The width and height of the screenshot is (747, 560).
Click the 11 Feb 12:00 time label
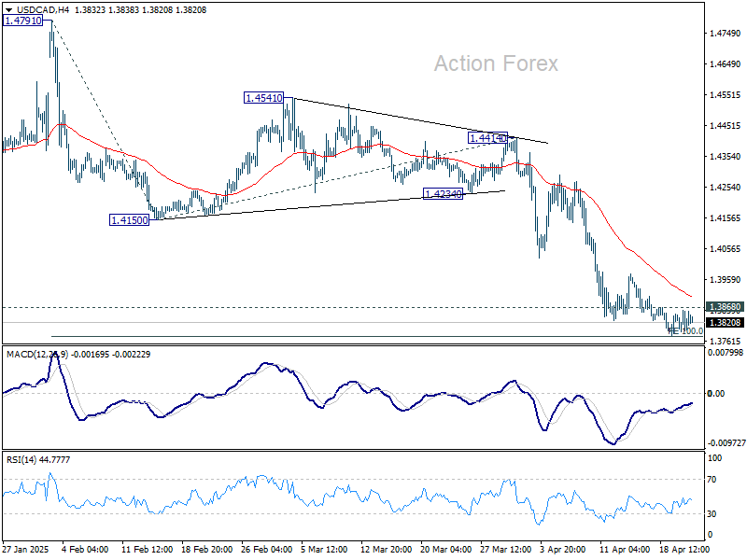tap(148, 549)
